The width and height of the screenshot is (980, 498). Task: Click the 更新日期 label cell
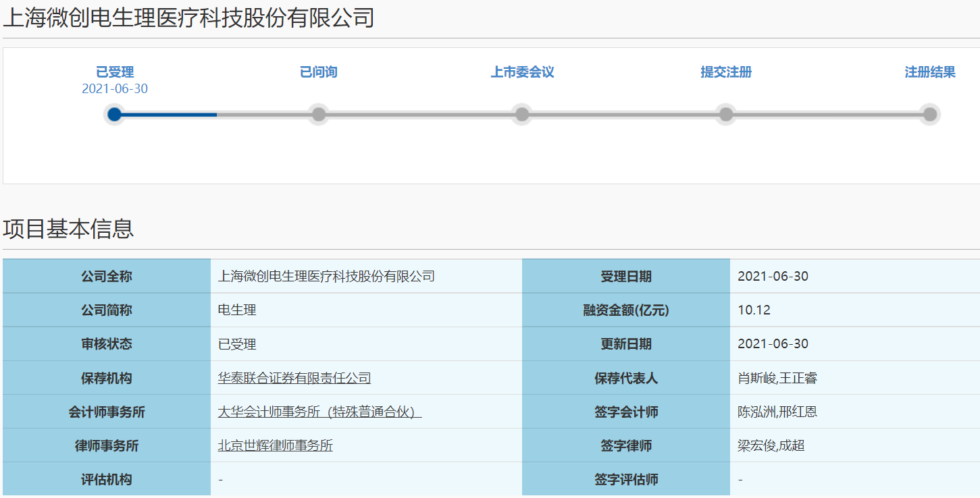(626, 344)
